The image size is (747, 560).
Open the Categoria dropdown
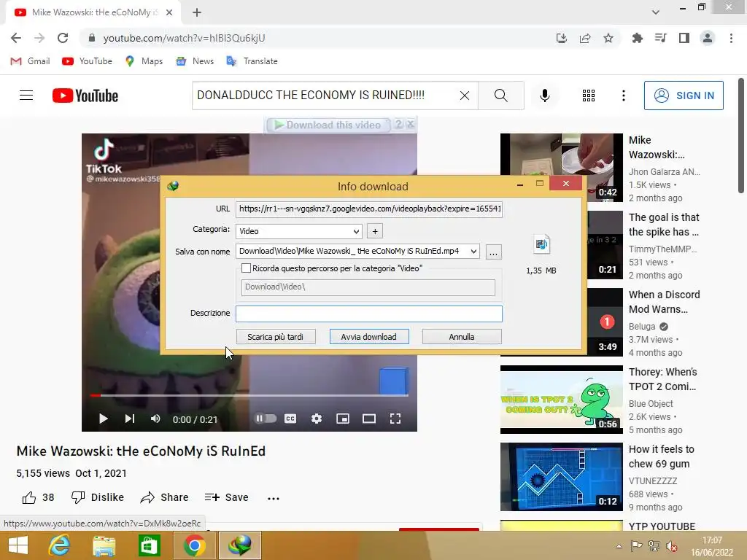(x=298, y=231)
